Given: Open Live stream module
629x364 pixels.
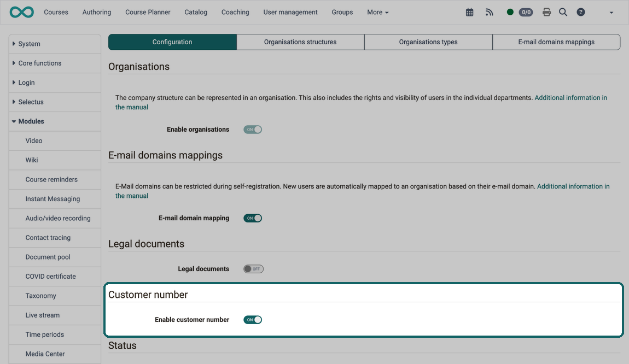Looking at the screenshot, I should coord(55,315).
